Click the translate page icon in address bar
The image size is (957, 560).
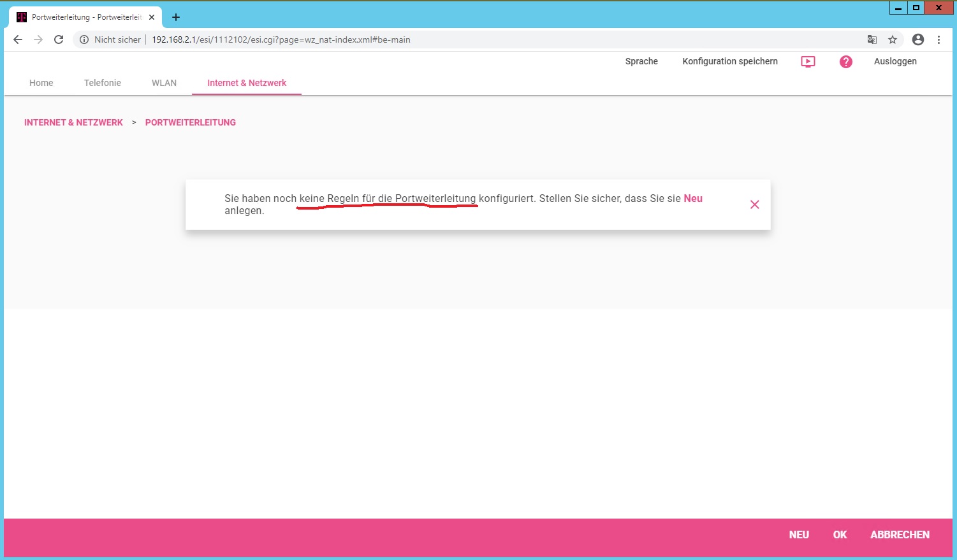(872, 39)
